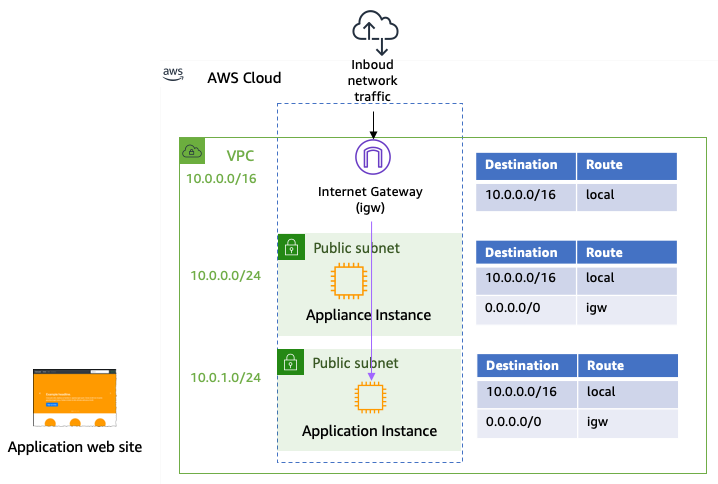The width and height of the screenshot is (718, 484).
Task: Open the Application web site thumbnail
Action: [75, 397]
